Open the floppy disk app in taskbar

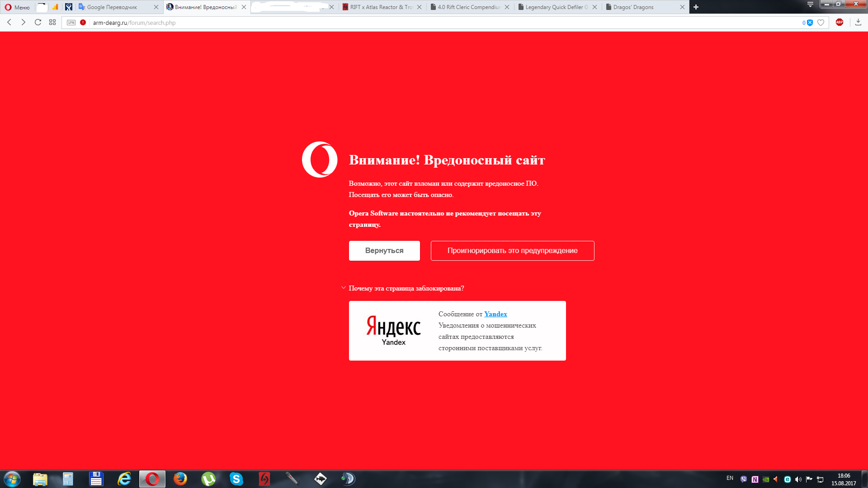click(x=96, y=479)
